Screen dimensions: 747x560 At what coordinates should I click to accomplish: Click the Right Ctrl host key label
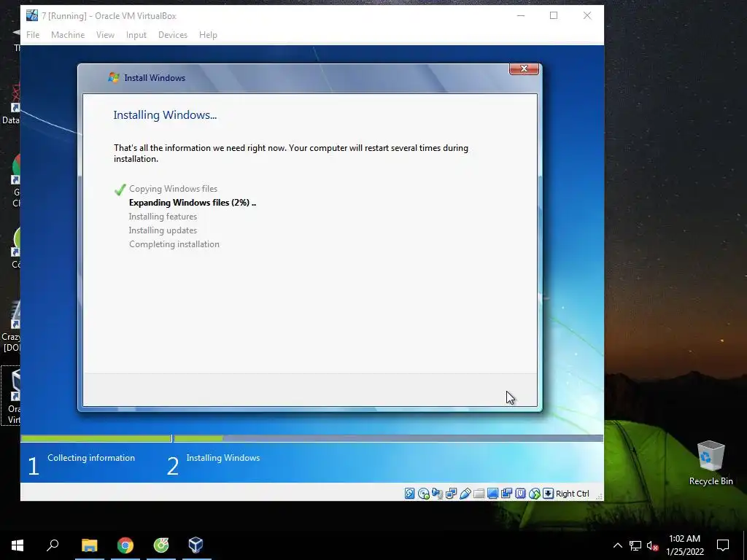(572, 494)
